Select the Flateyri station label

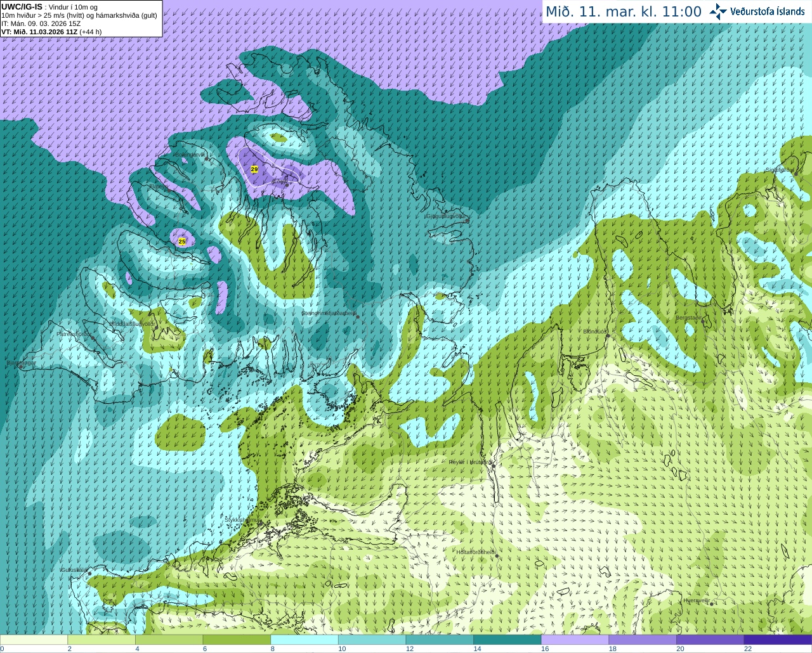pyautogui.click(x=159, y=187)
